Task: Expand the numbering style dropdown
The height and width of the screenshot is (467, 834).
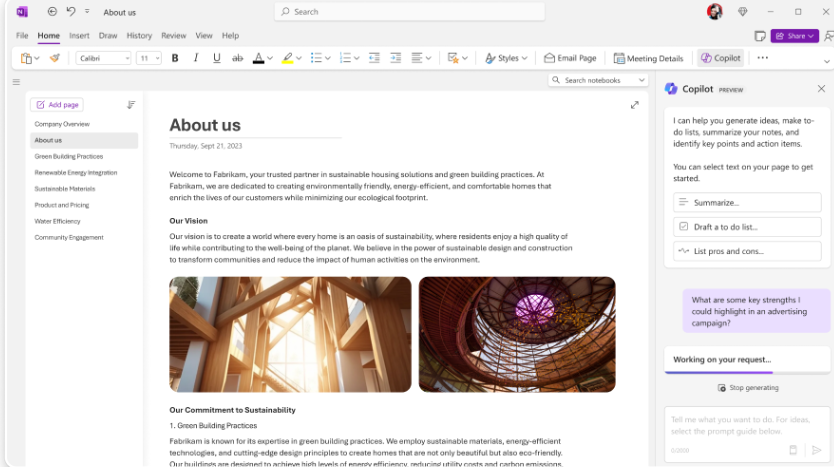Action: [357, 58]
